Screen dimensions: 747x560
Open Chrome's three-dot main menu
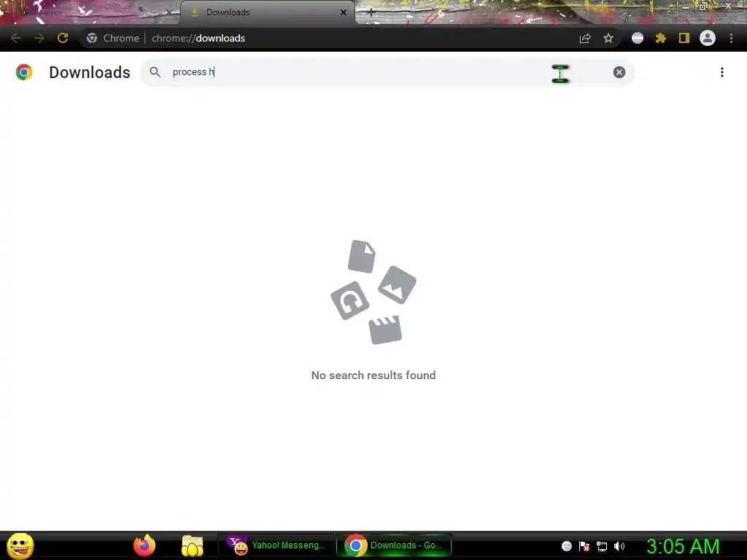click(x=731, y=38)
